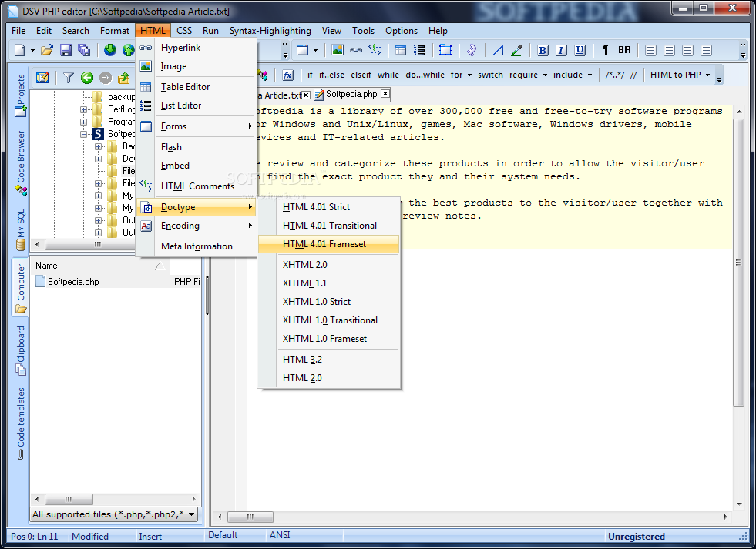756x549 pixels.
Task: Click the paragraph mark toolbar icon
Action: pyautogui.click(x=606, y=50)
